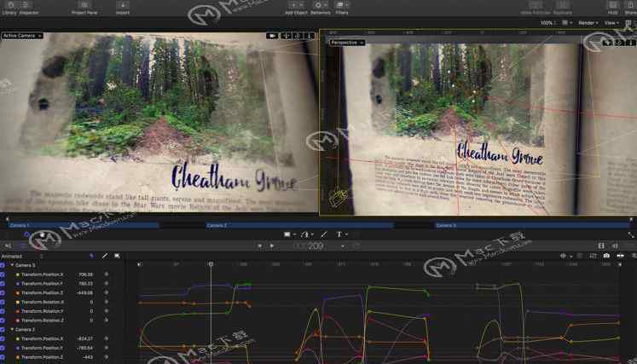
Task: Toggle Camera 2 group checkbox
Action: pyautogui.click(x=2, y=329)
